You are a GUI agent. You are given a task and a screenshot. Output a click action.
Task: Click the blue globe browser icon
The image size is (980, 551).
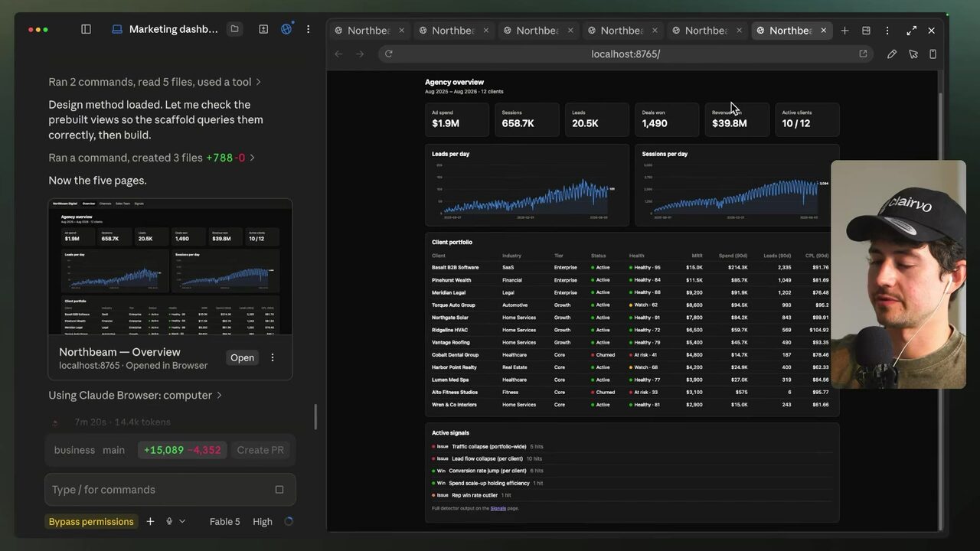pyautogui.click(x=286, y=29)
